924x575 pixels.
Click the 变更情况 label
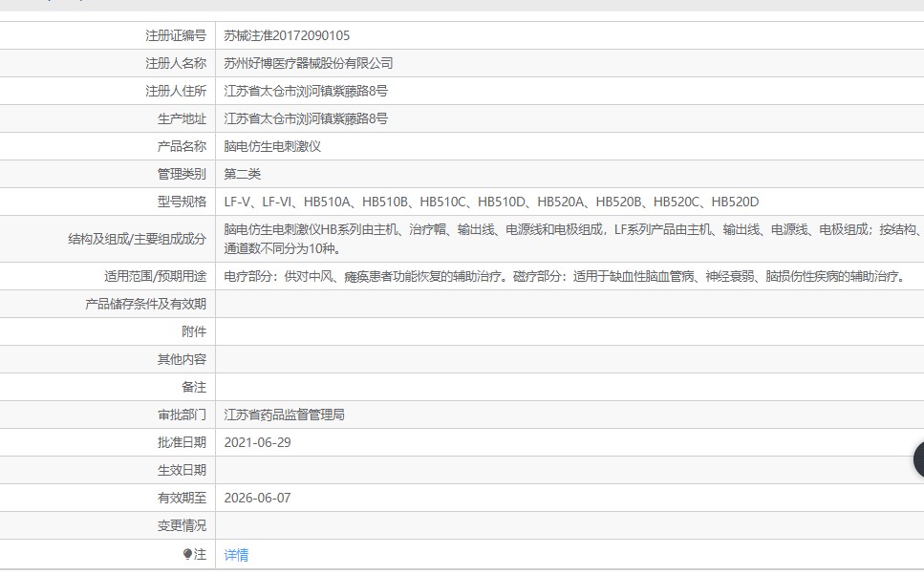point(182,525)
